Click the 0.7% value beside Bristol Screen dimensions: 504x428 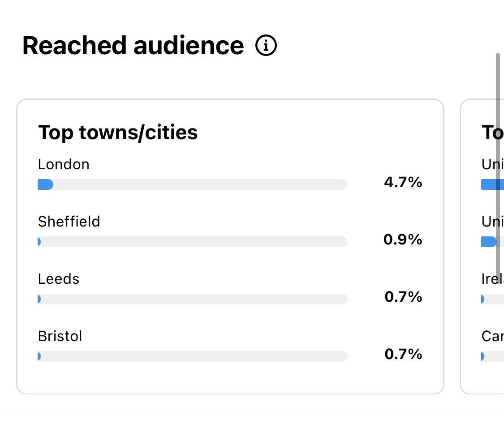click(x=403, y=354)
